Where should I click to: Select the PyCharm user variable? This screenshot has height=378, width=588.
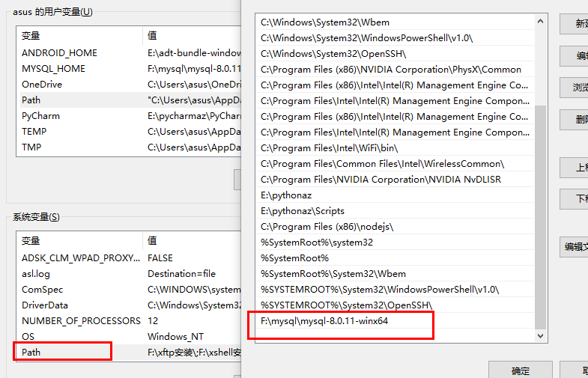pyautogui.click(x=130, y=116)
